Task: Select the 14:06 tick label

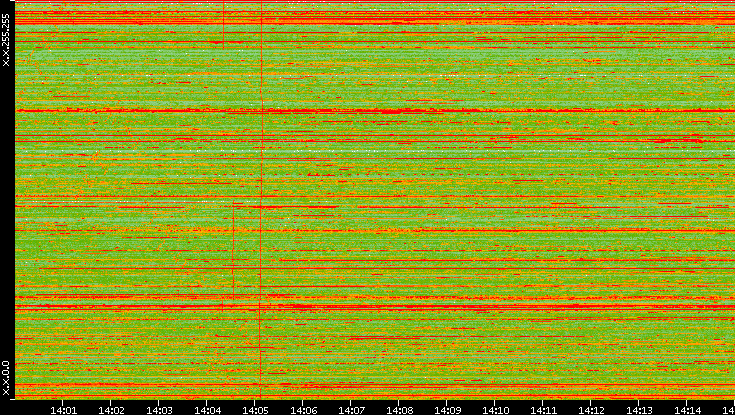Action: click(x=303, y=410)
